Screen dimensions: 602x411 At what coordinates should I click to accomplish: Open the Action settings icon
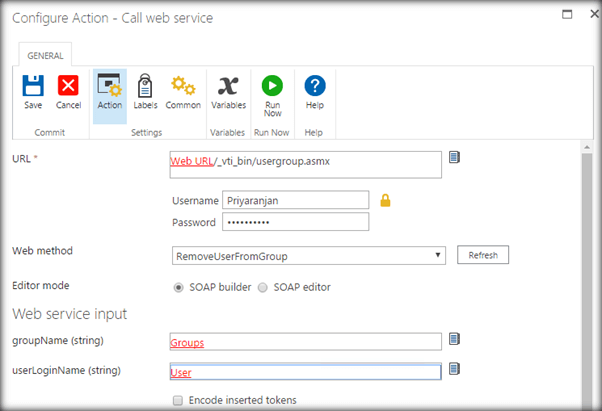[109, 87]
